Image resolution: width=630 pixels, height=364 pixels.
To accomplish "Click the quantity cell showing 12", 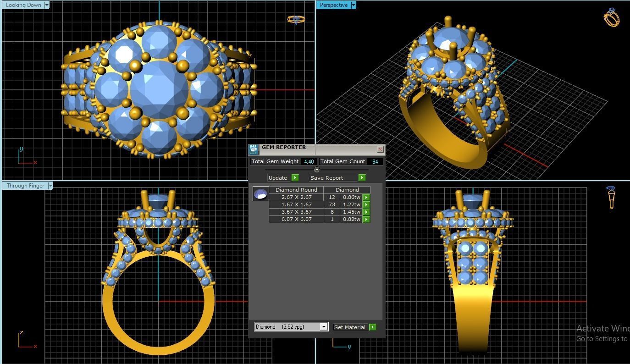I will (x=332, y=197).
